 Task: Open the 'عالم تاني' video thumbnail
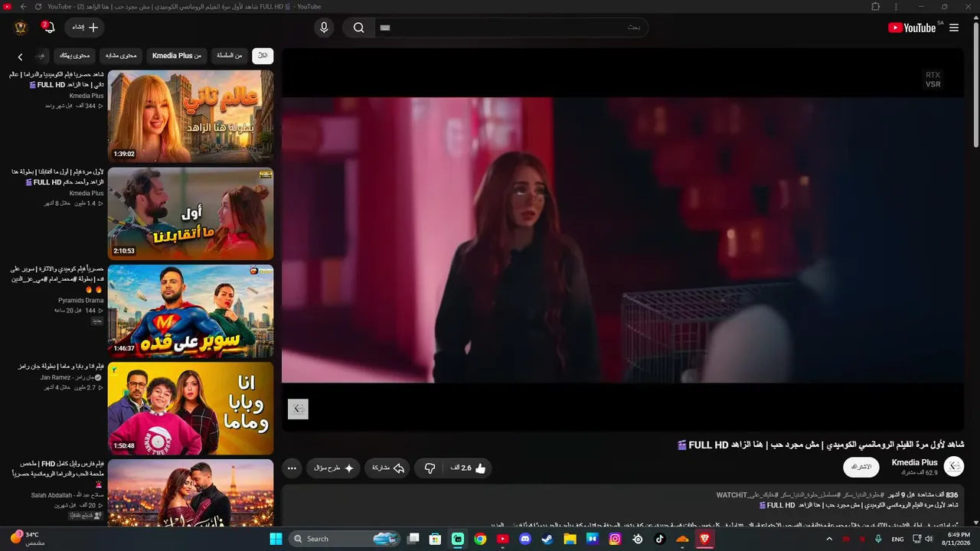click(191, 116)
